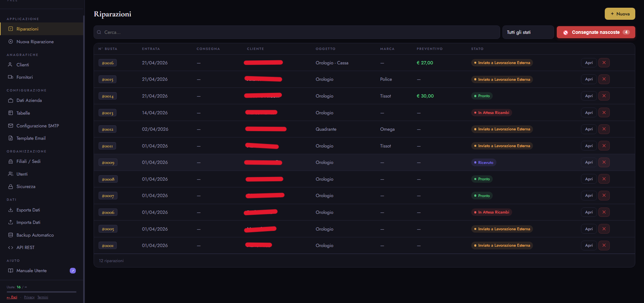Click the Pronto status badge on #0014

tap(482, 96)
